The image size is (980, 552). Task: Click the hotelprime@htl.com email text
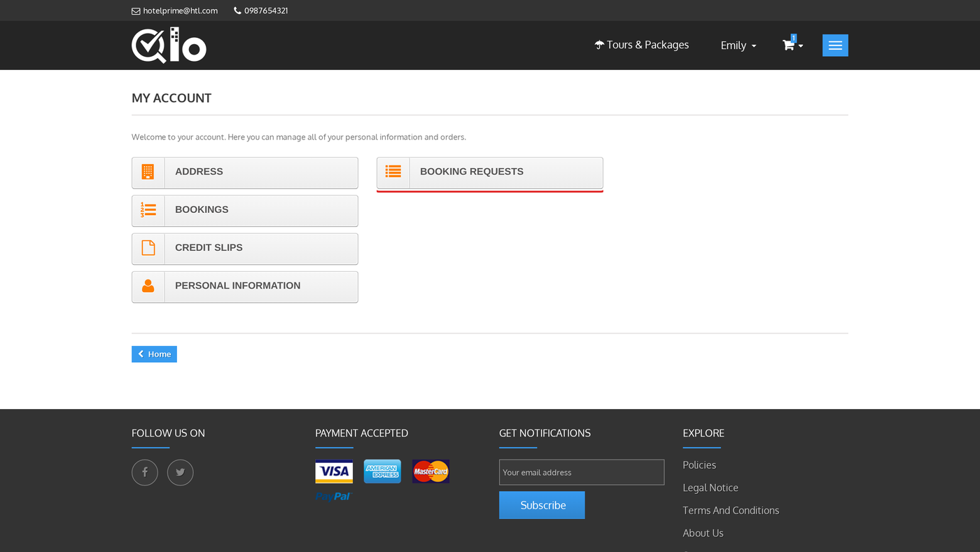(181, 11)
